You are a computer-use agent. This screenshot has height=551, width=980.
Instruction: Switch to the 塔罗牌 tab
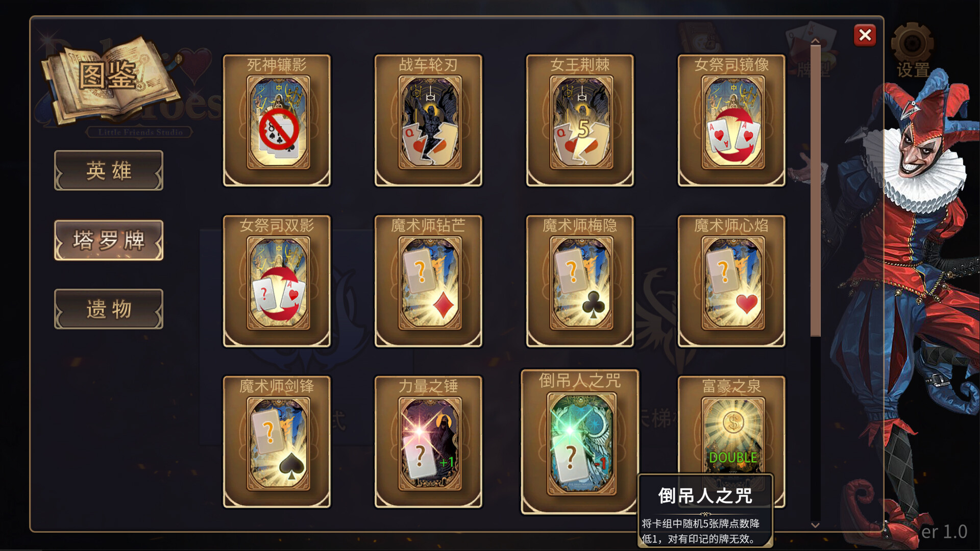point(109,240)
